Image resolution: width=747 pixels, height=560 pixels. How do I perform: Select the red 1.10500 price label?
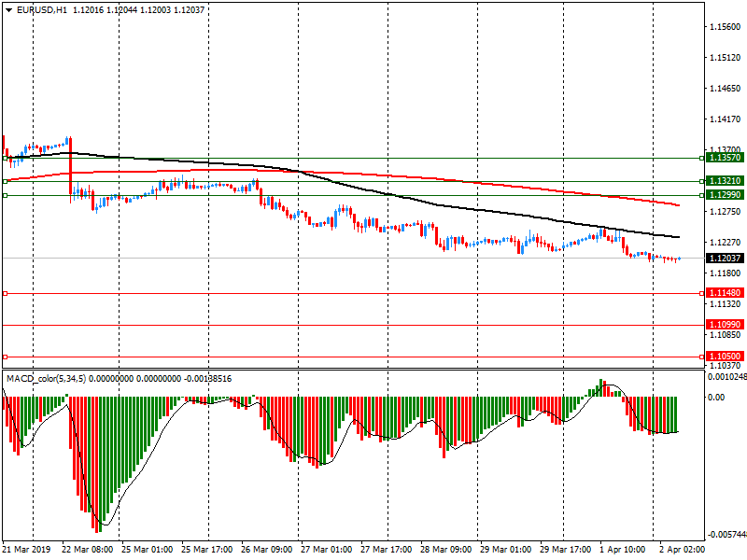point(725,357)
